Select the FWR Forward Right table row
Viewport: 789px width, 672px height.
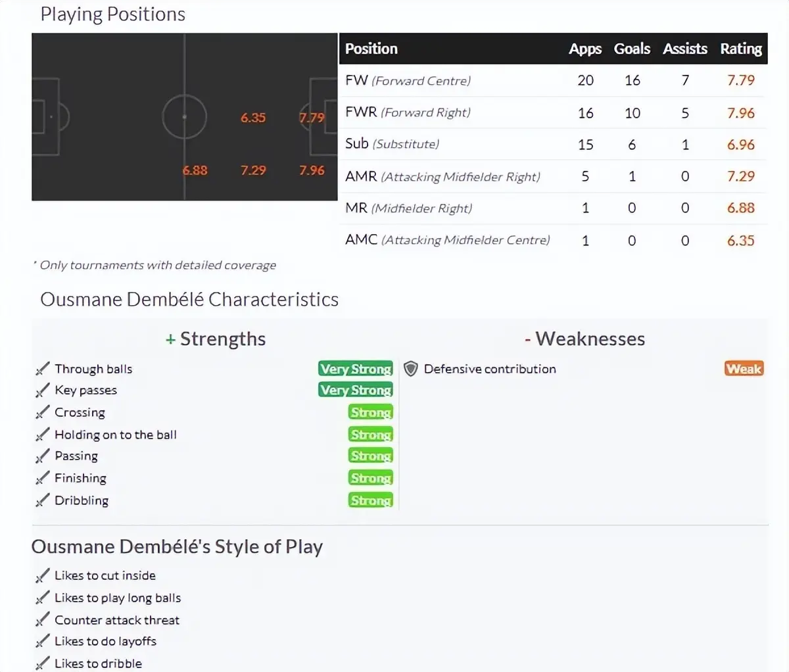click(553, 112)
